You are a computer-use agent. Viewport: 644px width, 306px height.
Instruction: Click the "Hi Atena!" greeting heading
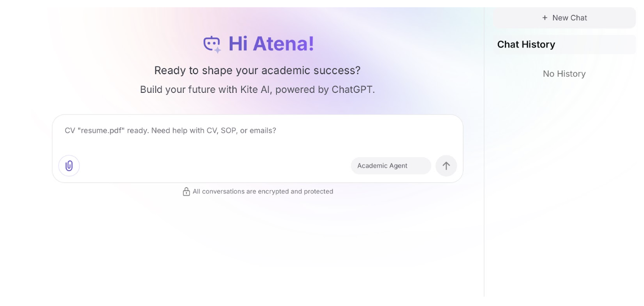(x=271, y=44)
